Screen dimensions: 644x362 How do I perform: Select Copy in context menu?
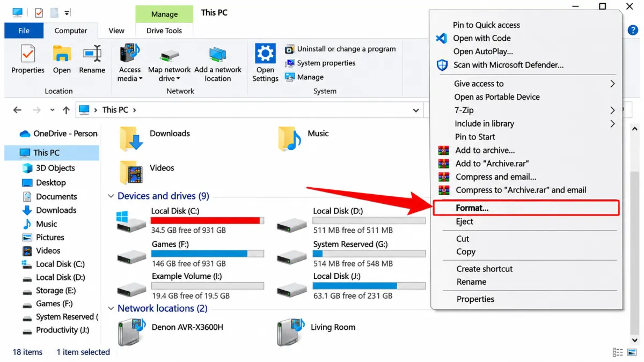[466, 252]
